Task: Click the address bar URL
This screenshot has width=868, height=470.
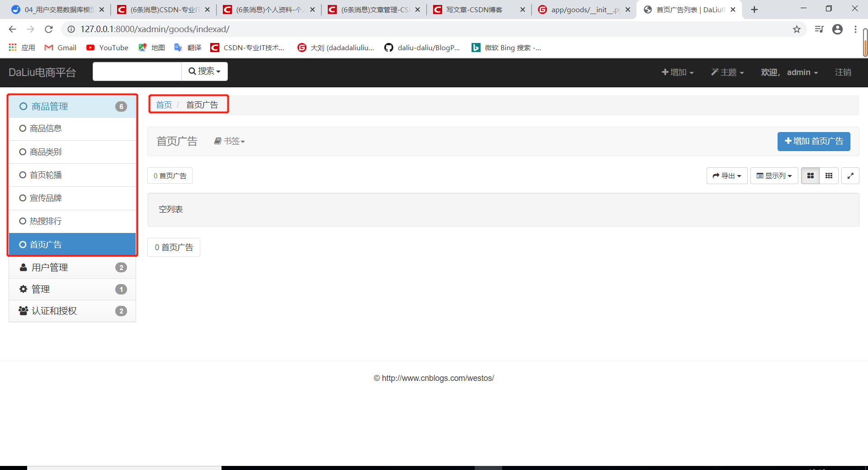Action: tap(155, 29)
